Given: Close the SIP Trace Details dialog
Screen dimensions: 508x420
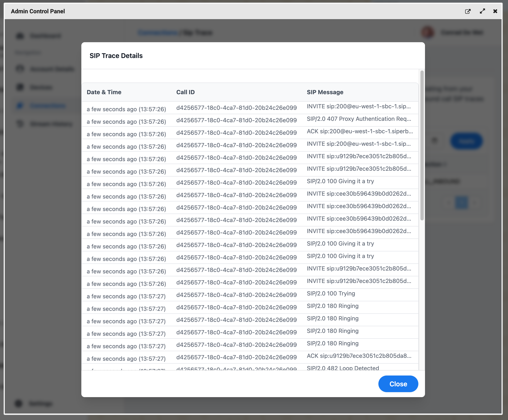Looking at the screenshot, I should [398, 384].
